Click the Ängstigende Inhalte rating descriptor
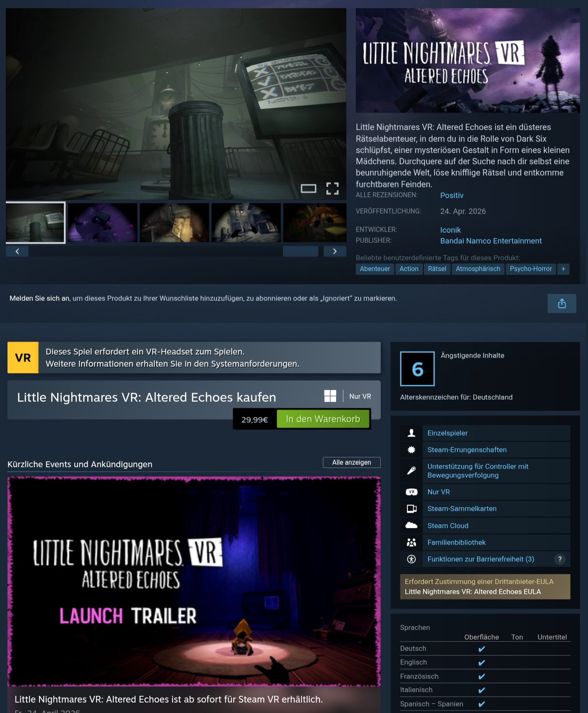Screen dimensions: 588x713 472,355
